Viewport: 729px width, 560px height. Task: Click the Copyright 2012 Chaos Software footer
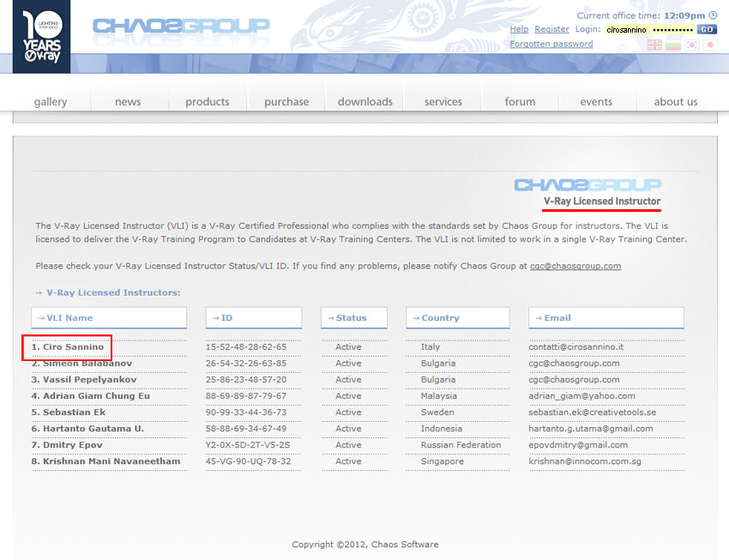(x=365, y=545)
